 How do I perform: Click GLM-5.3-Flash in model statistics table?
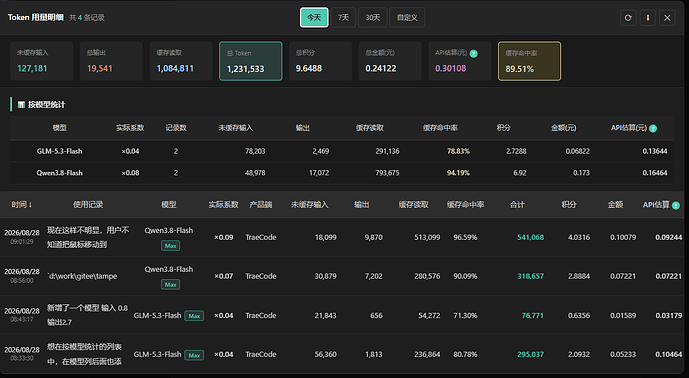(59, 151)
